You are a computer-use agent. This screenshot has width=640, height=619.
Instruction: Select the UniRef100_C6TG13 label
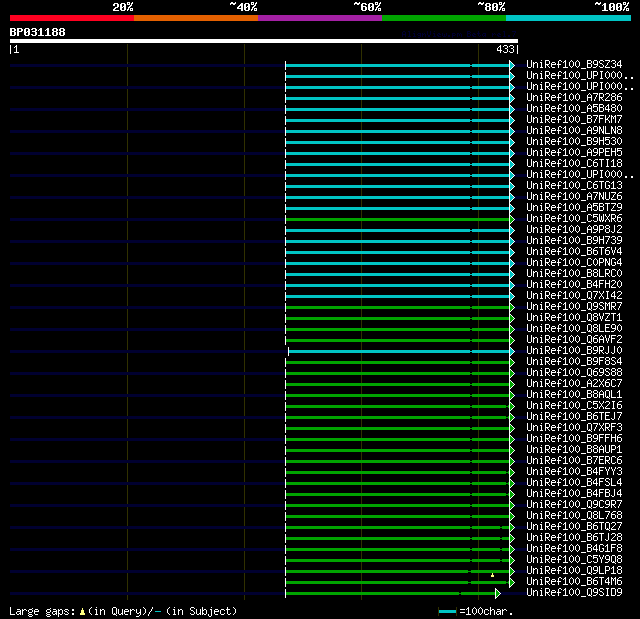point(574,186)
